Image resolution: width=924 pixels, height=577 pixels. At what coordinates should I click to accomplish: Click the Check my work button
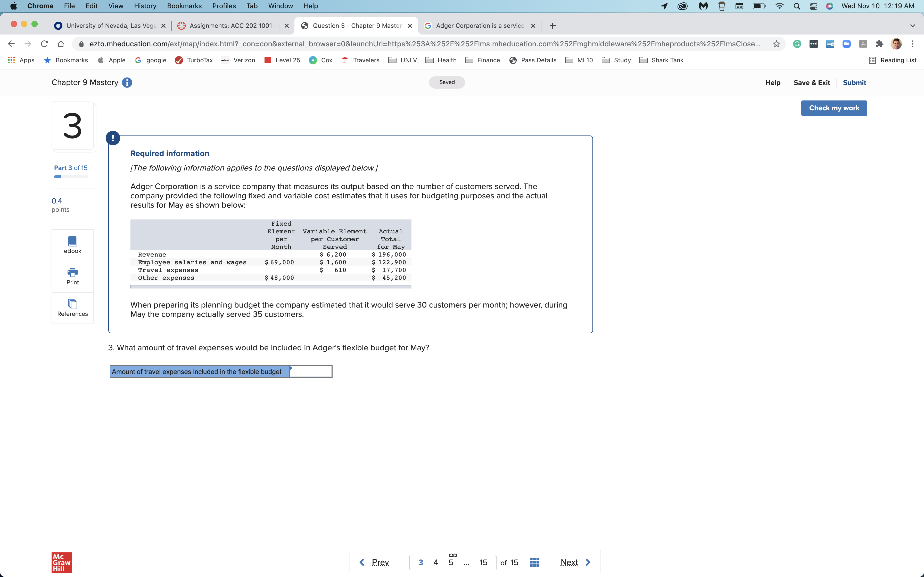point(834,108)
